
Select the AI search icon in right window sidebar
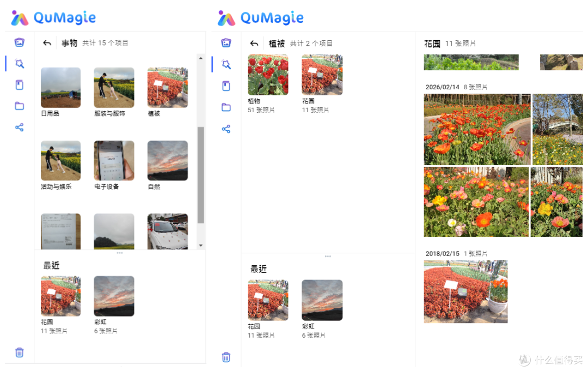[x=226, y=64]
